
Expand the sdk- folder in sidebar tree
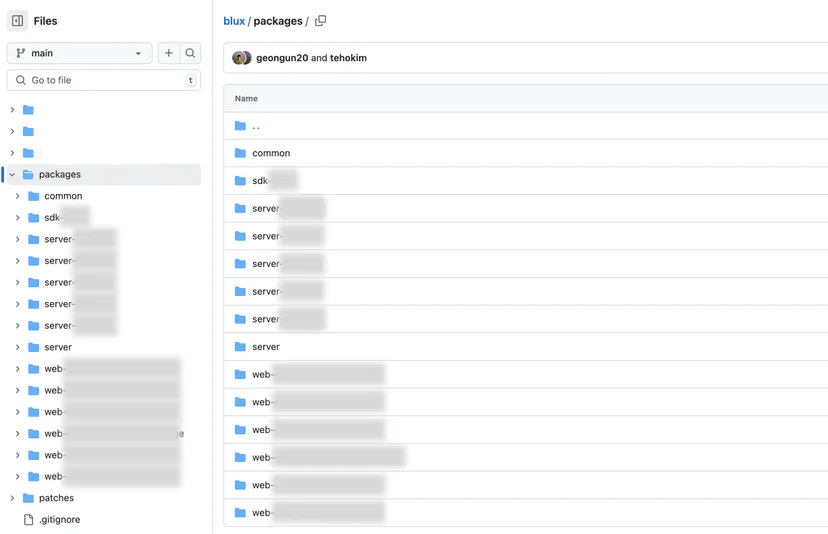tap(17, 218)
